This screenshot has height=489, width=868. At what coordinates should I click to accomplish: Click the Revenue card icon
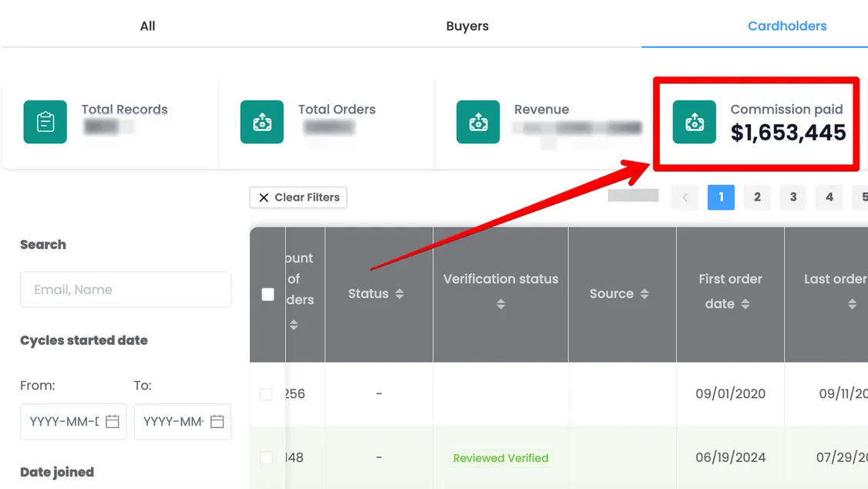pos(478,122)
